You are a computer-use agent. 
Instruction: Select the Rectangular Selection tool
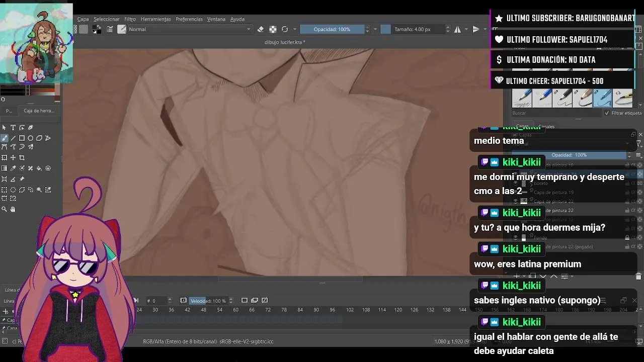point(5,190)
